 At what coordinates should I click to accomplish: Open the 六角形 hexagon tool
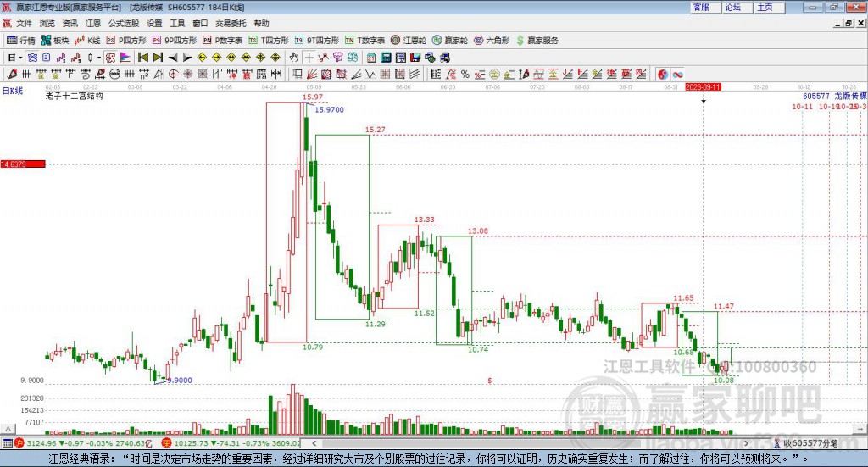492,41
